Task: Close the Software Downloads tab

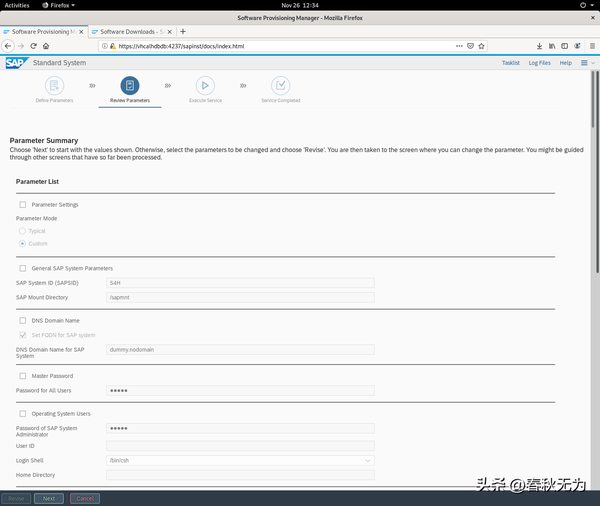Action: (x=170, y=32)
